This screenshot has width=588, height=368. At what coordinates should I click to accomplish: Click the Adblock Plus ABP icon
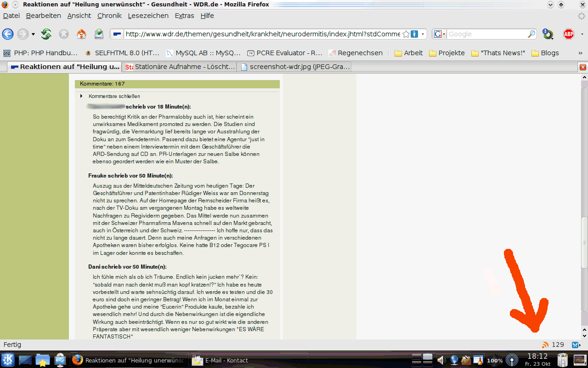[x=569, y=34]
